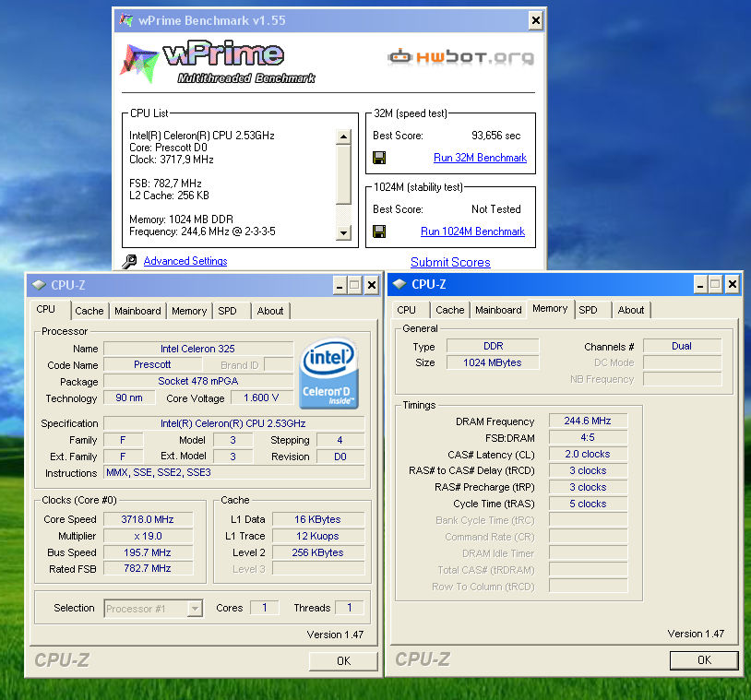Switch to CPU tab in right CPU-Z window
The width and height of the screenshot is (751, 700).
(x=406, y=310)
